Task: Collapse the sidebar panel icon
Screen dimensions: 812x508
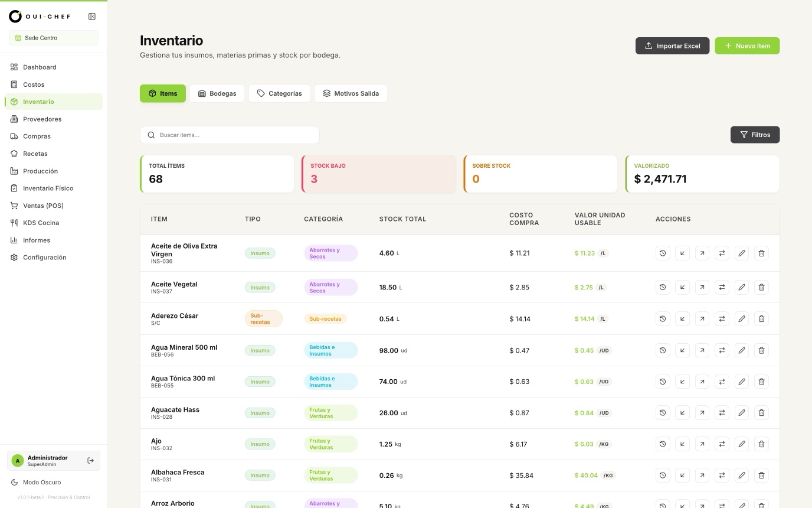Action: click(x=92, y=17)
